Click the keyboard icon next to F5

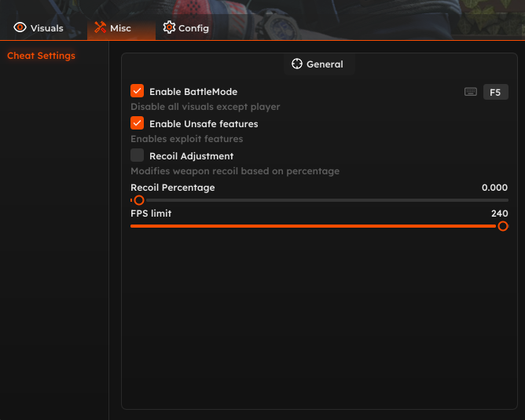pos(471,92)
